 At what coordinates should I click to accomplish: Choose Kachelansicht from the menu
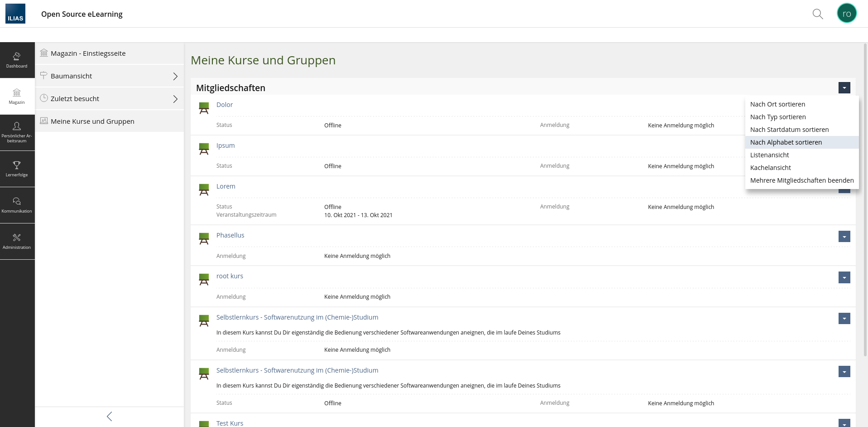coord(770,168)
